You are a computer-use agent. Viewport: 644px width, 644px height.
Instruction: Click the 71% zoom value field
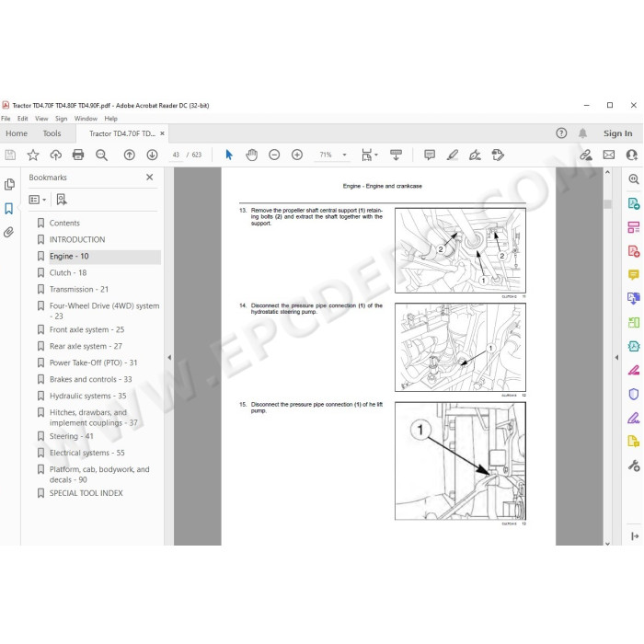[x=326, y=155]
